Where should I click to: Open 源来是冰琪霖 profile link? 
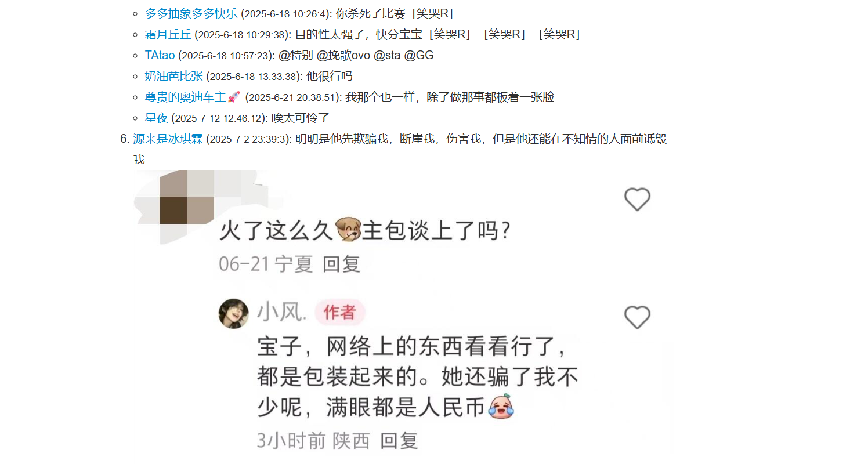coord(168,139)
